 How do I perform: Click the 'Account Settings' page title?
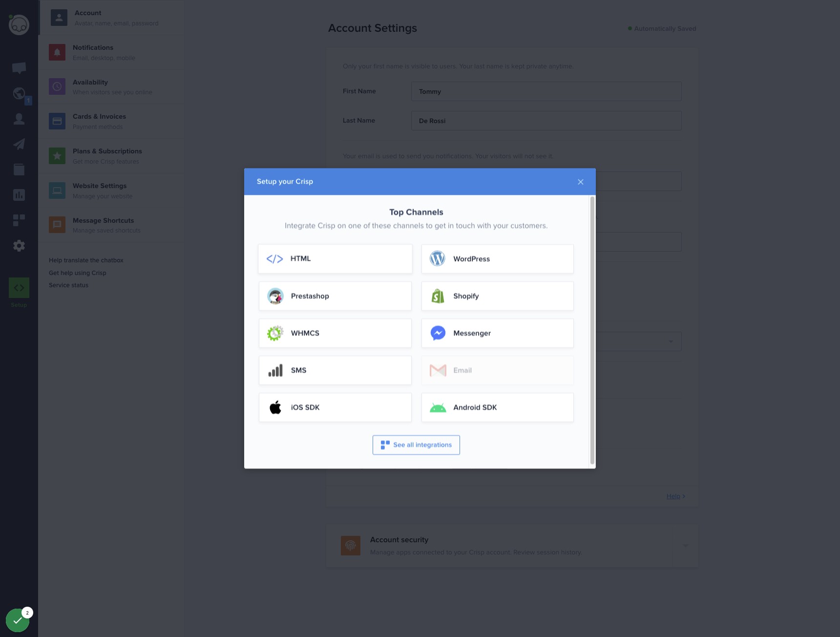[373, 28]
